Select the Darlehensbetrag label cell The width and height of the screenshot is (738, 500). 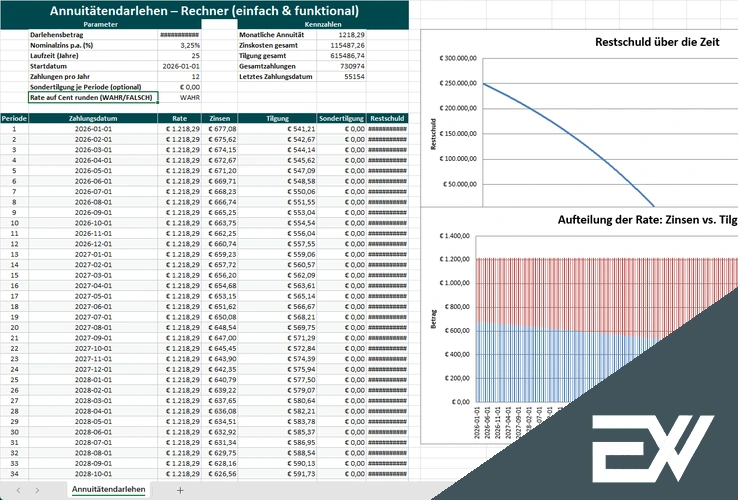point(93,35)
